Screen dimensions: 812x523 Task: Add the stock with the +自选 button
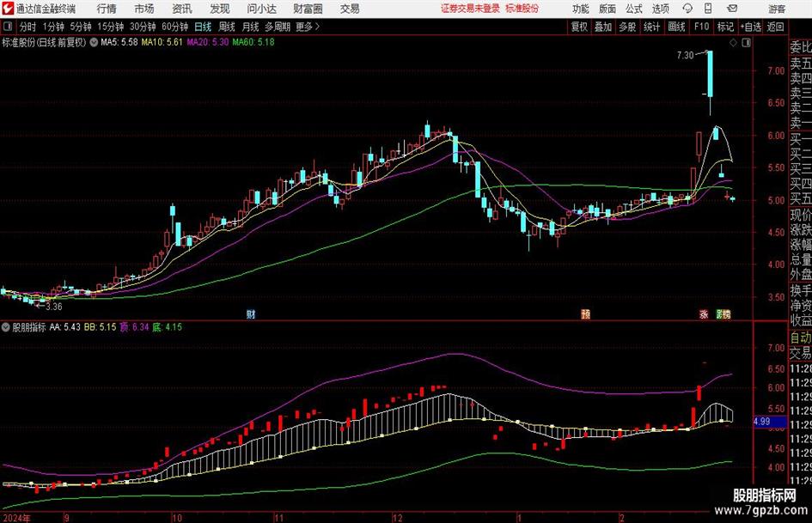[751, 27]
